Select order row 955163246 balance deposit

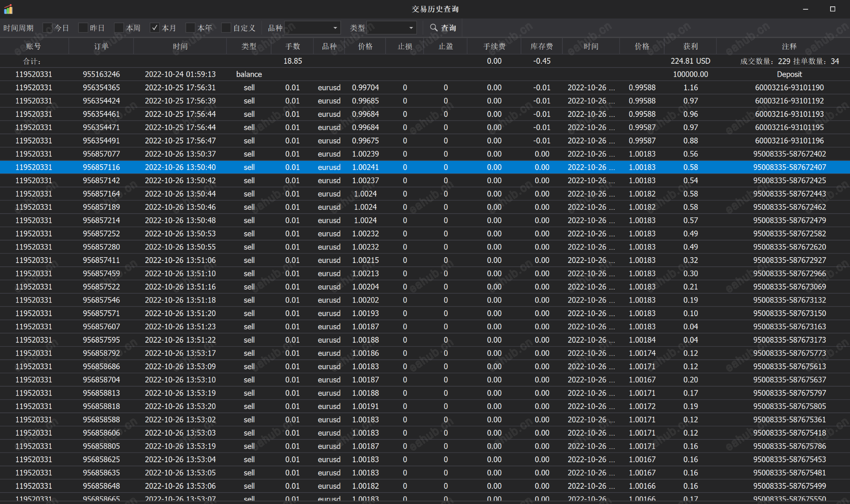tap(101, 74)
